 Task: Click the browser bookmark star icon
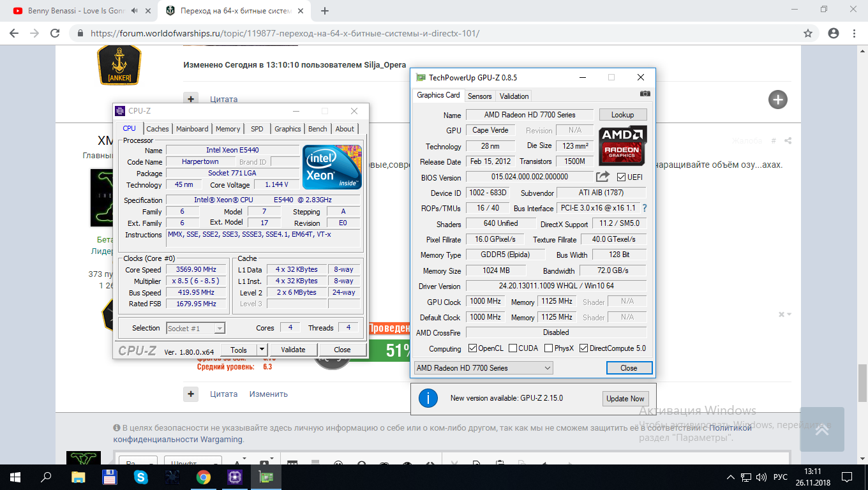808,33
